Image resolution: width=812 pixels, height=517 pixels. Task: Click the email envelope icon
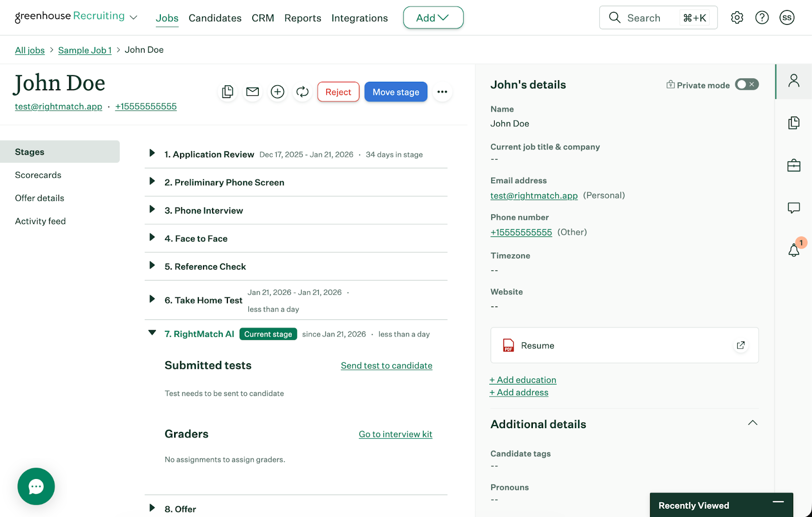click(252, 92)
